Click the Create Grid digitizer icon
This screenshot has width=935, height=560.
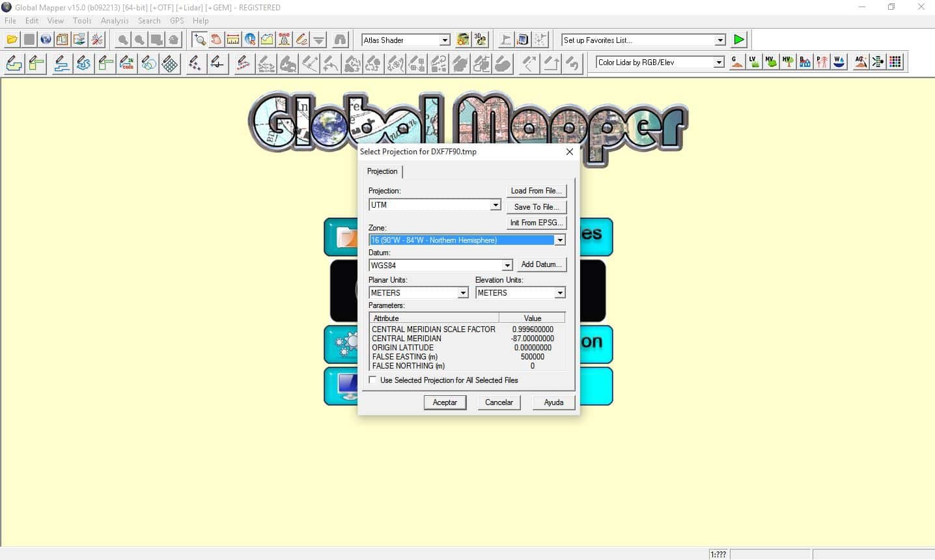(x=170, y=63)
